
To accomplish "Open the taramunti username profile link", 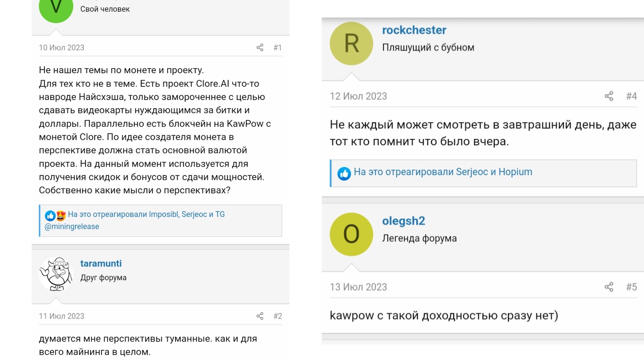I will [101, 263].
